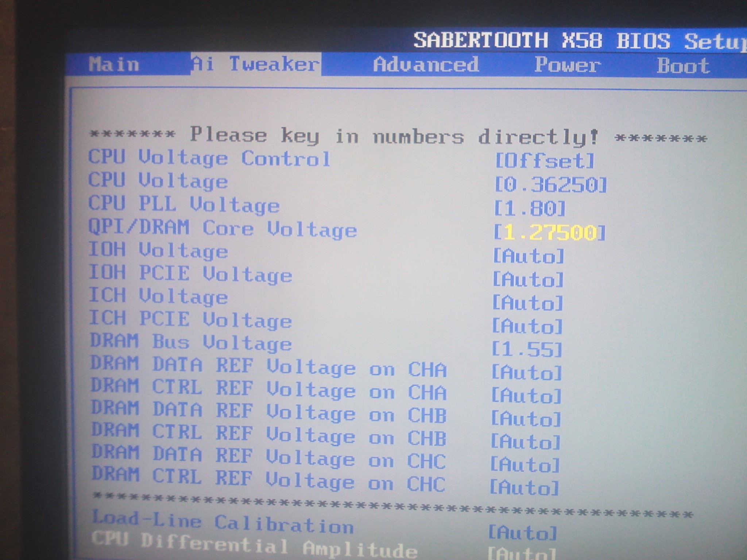Change ICH PCIE Voltage Auto value
This screenshot has height=560, width=747.
527,326
